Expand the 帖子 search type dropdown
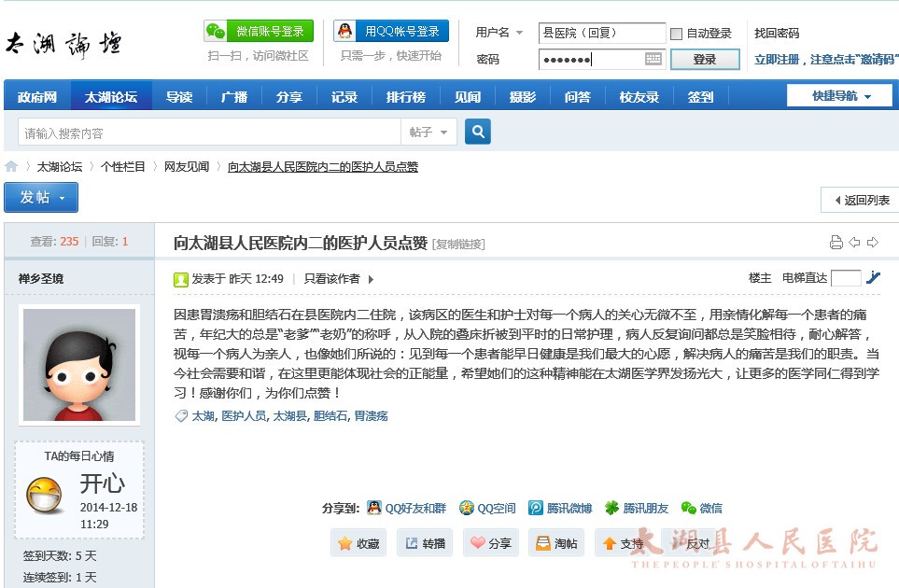 429,133
